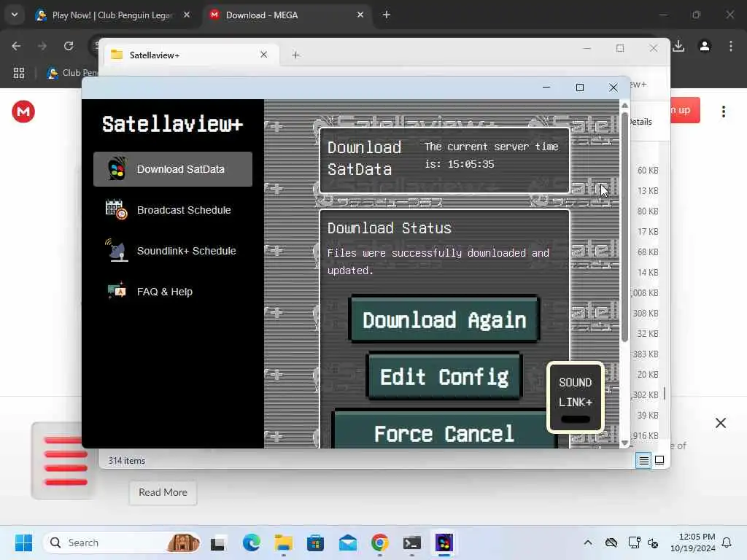Open Chrome downloads icon
The width and height of the screenshot is (747, 560).
click(x=678, y=46)
